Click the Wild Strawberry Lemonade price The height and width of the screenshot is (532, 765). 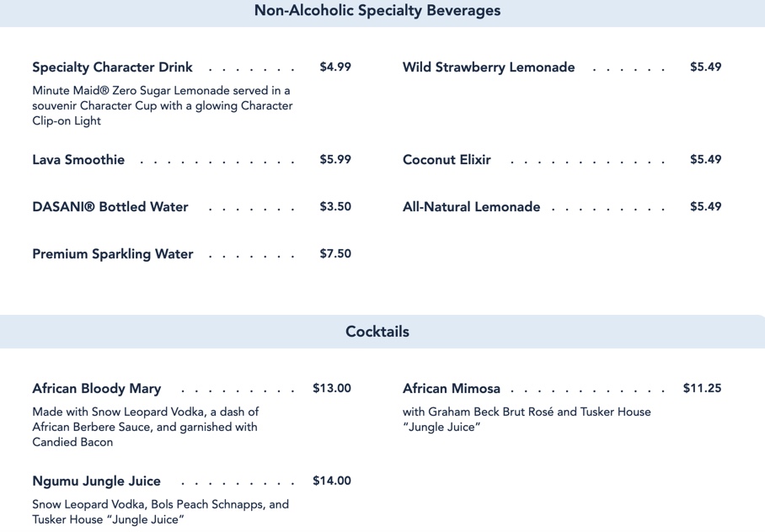pos(705,67)
